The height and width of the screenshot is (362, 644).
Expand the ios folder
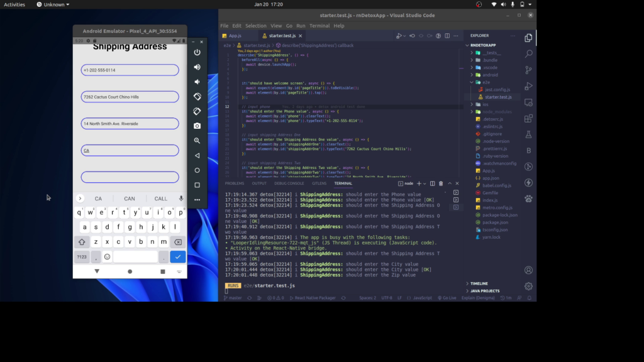486,105
